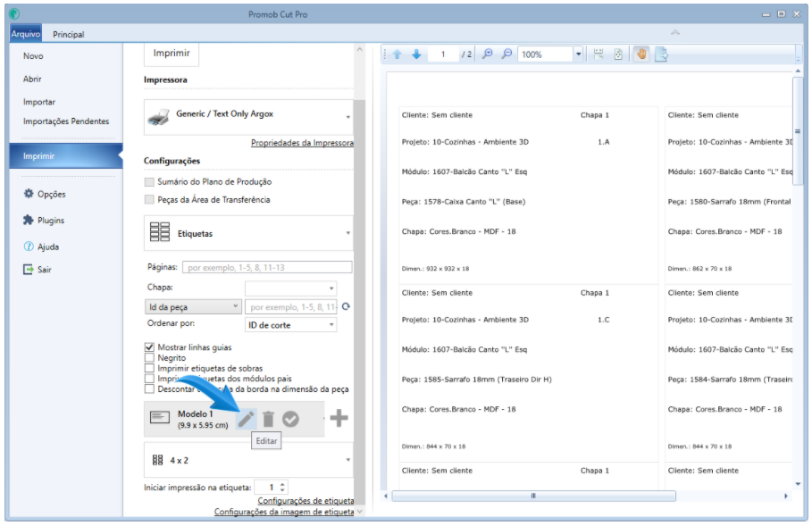
Task: Decrease the starting label number with the down arrow
Action: coord(282,489)
